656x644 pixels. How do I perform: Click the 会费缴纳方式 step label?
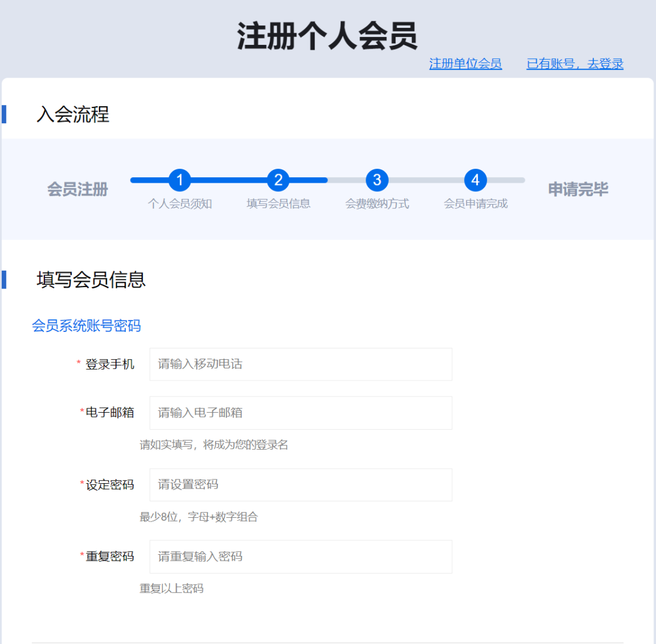click(377, 203)
